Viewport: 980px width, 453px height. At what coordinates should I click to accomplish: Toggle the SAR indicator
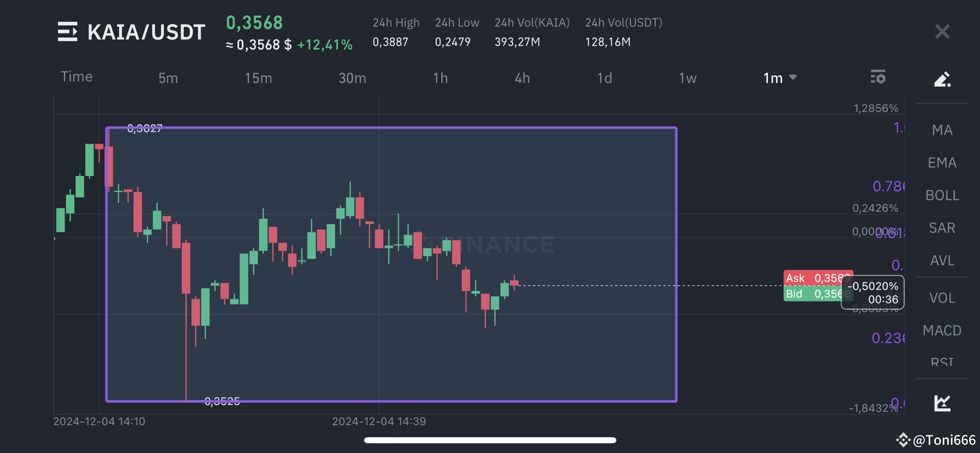942,228
